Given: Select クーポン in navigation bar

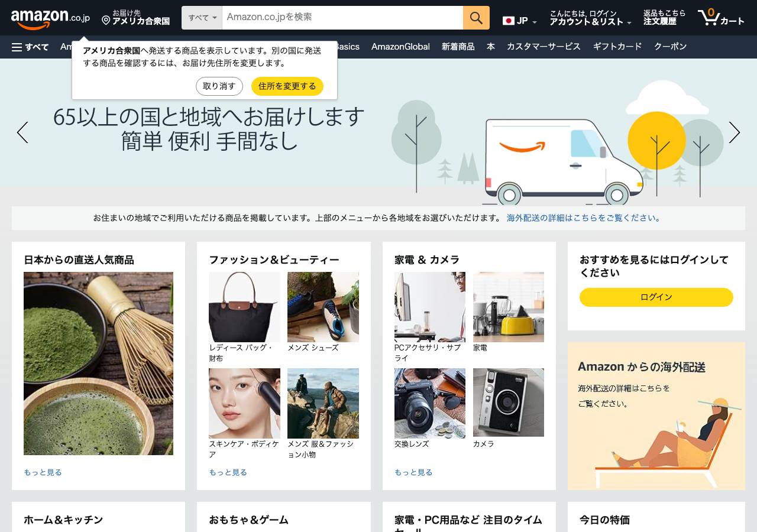Looking at the screenshot, I should (670, 47).
